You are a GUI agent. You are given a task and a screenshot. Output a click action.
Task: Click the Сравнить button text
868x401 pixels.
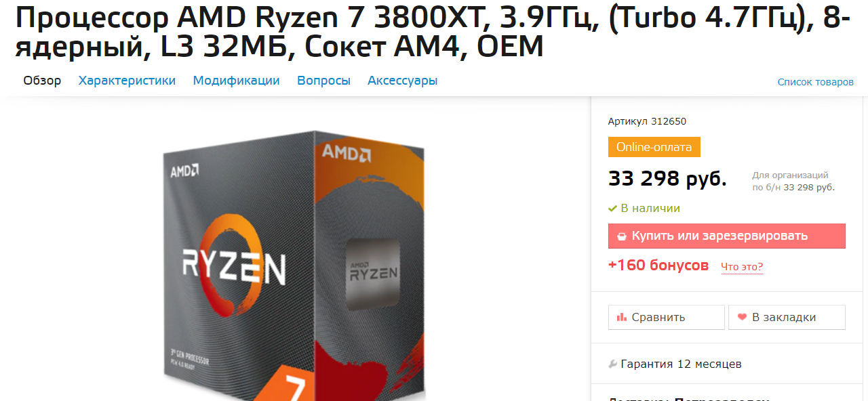[x=658, y=317]
